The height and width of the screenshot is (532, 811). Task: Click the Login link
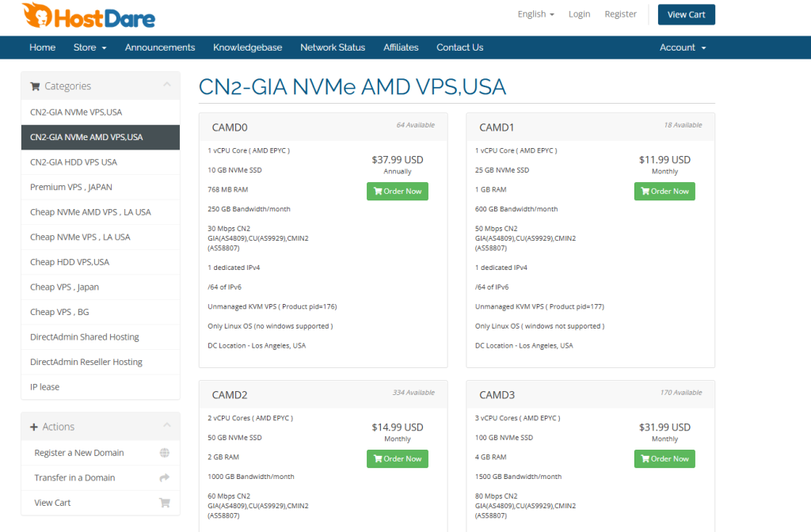tap(579, 14)
